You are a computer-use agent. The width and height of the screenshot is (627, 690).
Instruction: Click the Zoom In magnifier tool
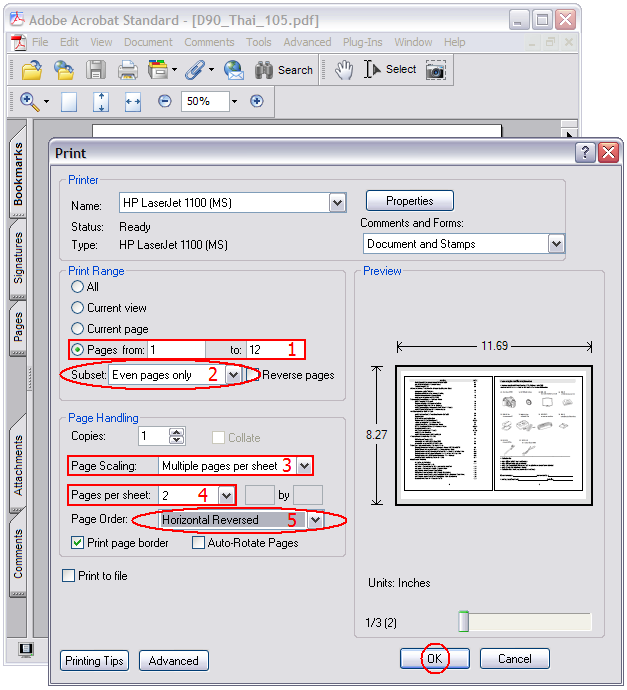click(x=30, y=102)
